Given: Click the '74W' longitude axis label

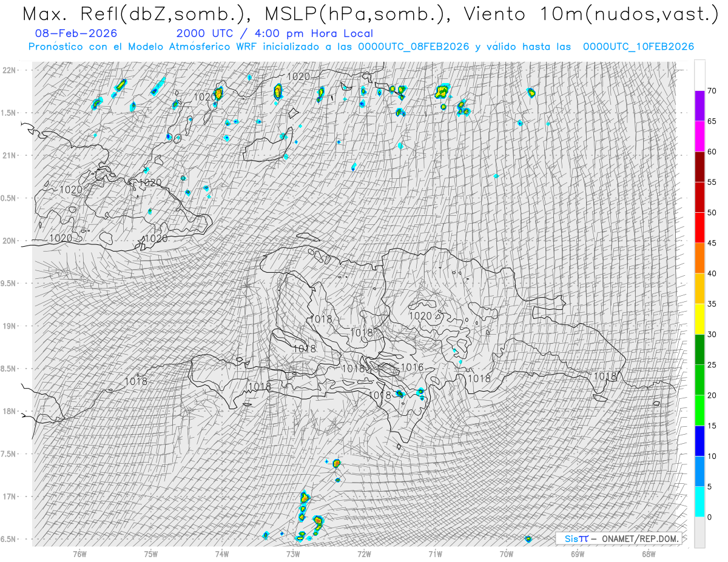Looking at the screenshot, I should (222, 554).
